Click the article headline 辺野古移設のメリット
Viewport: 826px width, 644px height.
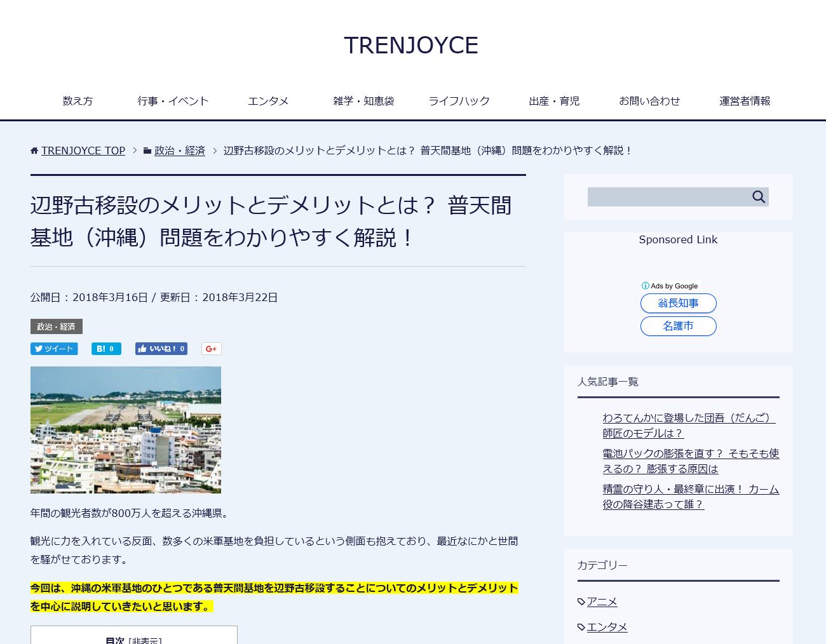pyautogui.click(x=271, y=221)
